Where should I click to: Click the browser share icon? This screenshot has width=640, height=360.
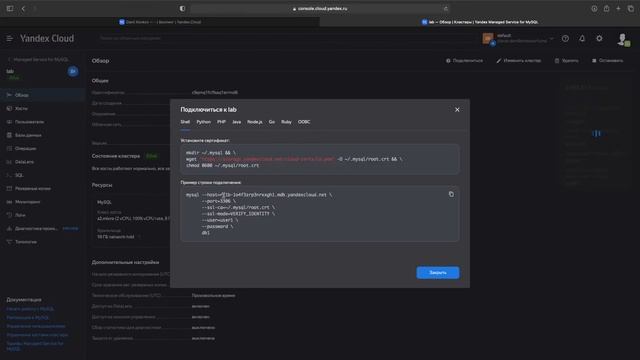tap(607, 8)
